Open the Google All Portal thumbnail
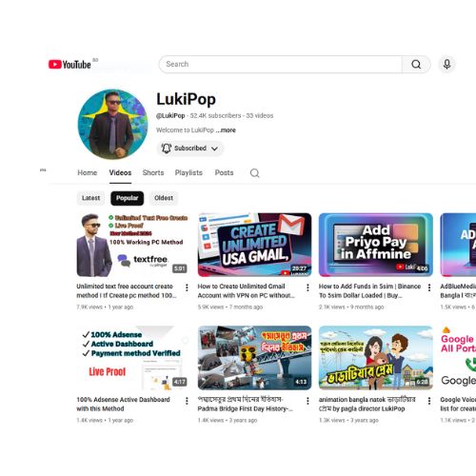 [x=458, y=358]
